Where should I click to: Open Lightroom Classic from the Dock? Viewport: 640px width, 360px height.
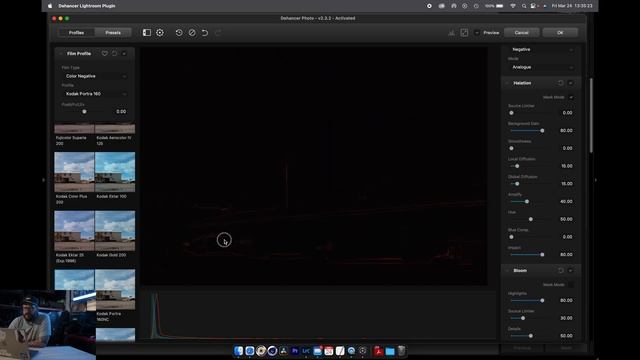coord(306,351)
